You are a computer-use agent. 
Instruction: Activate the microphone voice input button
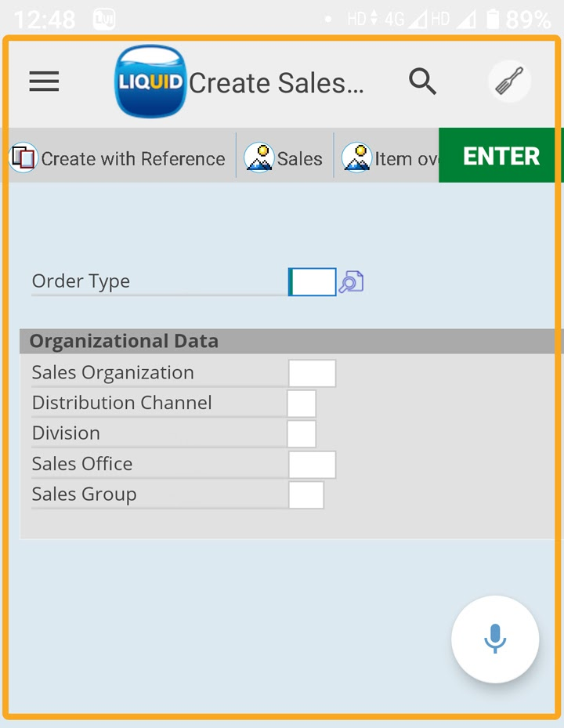click(x=494, y=639)
